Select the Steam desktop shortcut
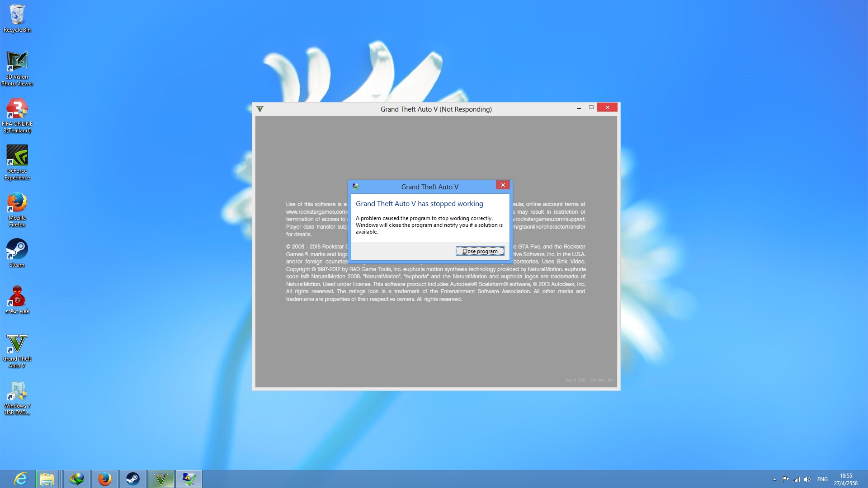 point(17,253)
